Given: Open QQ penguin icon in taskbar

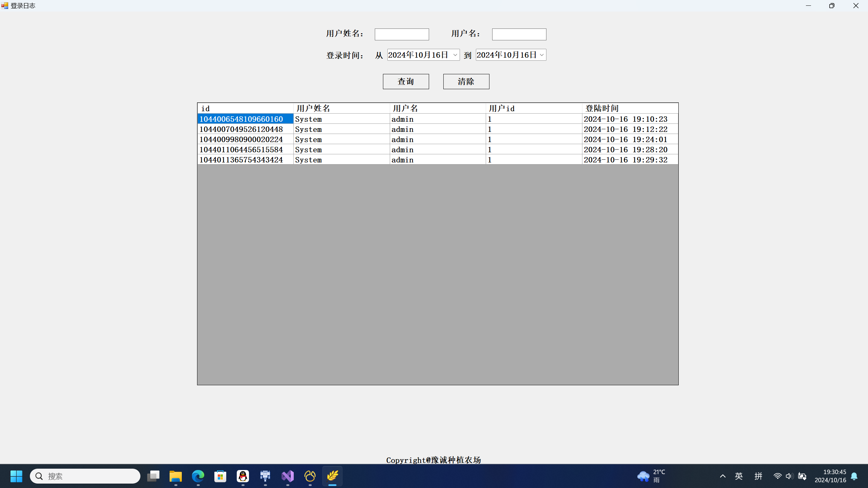Looking at the screenshot, I should point(243,476).
